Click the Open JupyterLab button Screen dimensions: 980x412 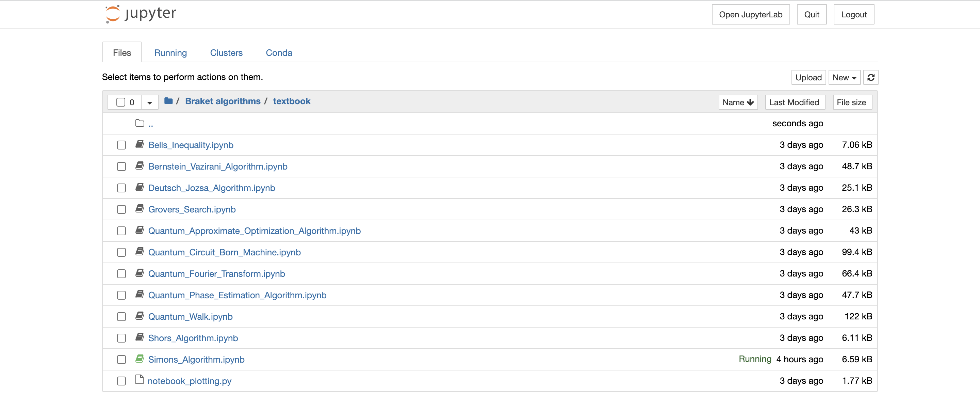[x=750, y=14]
